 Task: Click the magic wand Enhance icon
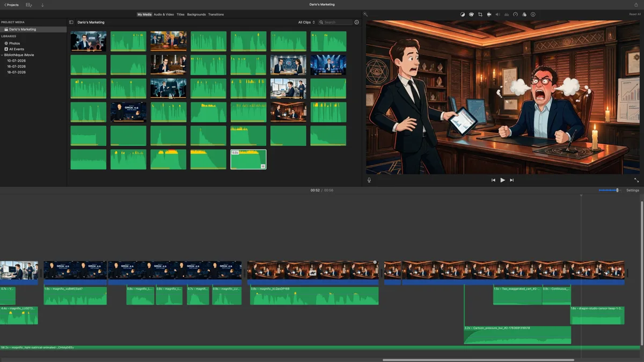coord(365,14)
